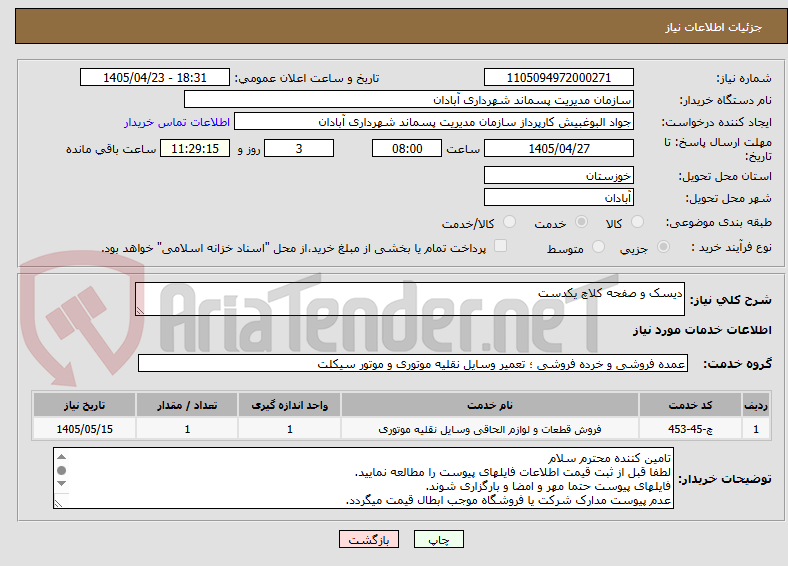788x566 pixels.
Task: Click the resize grip of شرح کلی نیاز textarea
Action: tap(140, 311)
